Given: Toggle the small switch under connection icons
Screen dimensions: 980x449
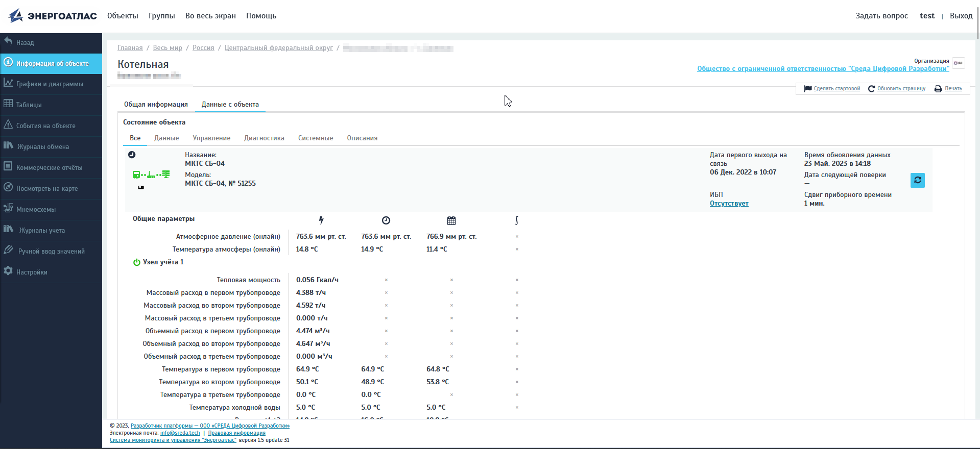Looking at the screenshot, I should pyautogui.click(x=141, y=188).
